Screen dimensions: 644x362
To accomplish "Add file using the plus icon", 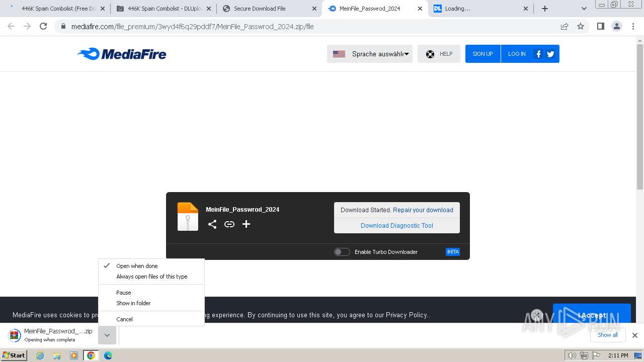I will (246, 224).
